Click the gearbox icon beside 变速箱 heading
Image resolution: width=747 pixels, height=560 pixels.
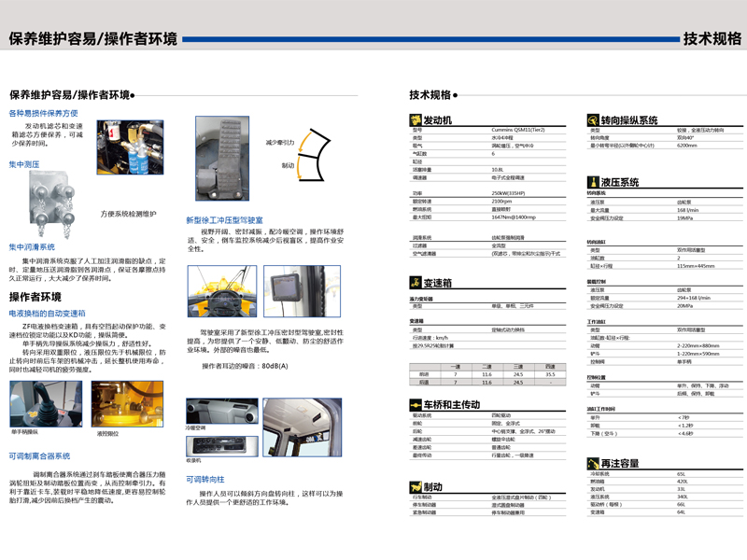416,283
